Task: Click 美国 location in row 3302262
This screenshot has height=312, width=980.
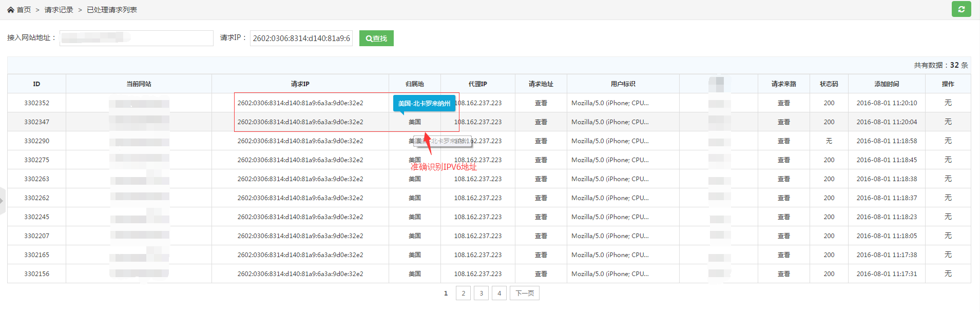Action: pos(414,198)
